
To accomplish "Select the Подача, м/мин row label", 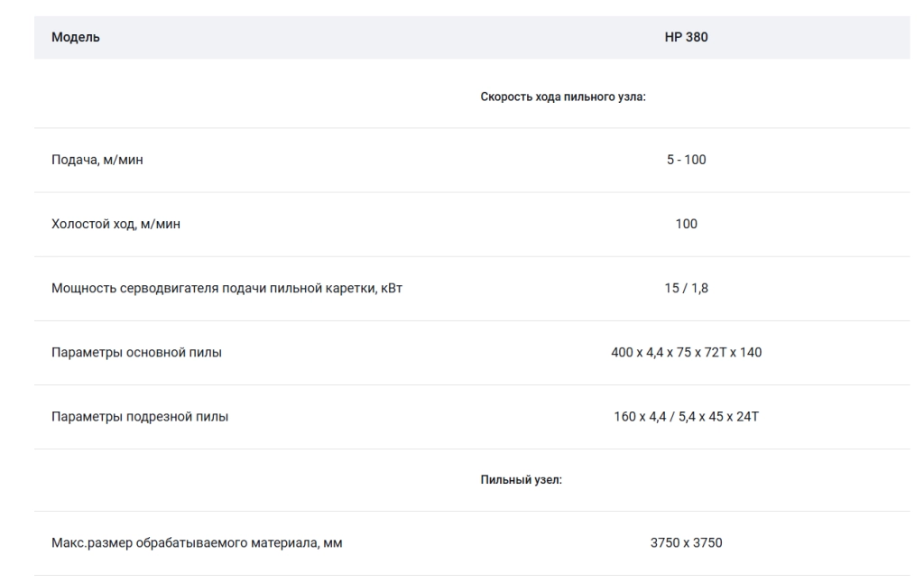I will (97, 160).
